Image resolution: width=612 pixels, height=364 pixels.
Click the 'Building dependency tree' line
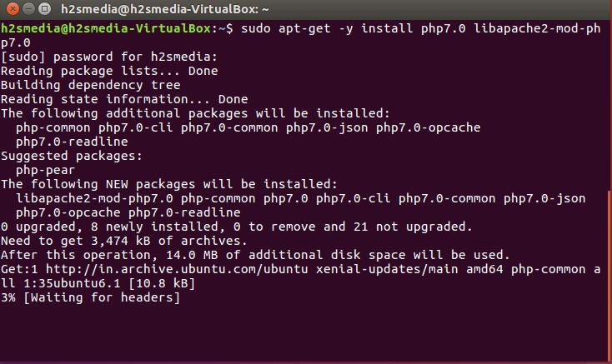click(91, 85)
